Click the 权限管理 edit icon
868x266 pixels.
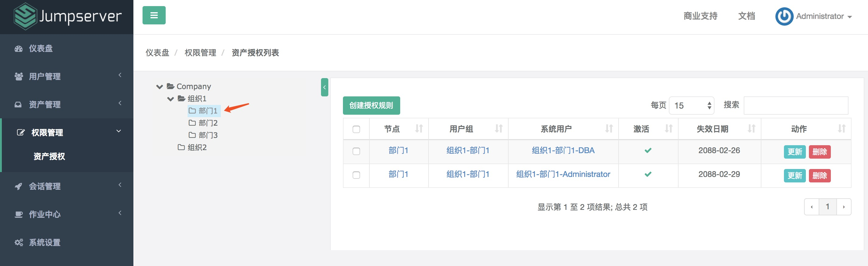click(20, 133)
